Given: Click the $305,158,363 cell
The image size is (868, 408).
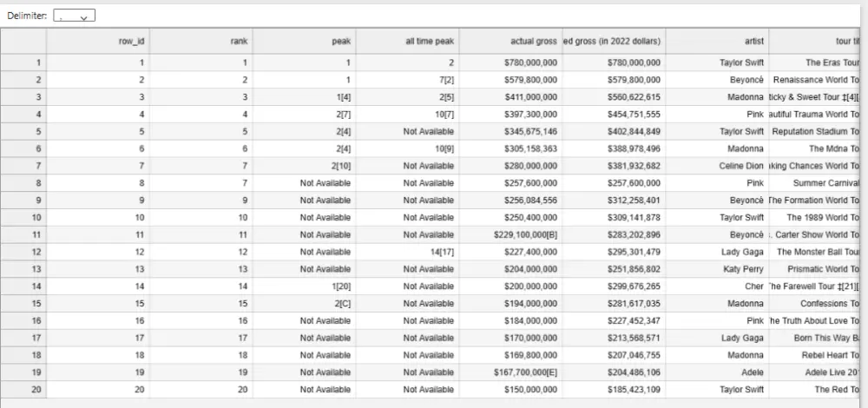Looking at the screenshot, I should [x=510, y=148].
